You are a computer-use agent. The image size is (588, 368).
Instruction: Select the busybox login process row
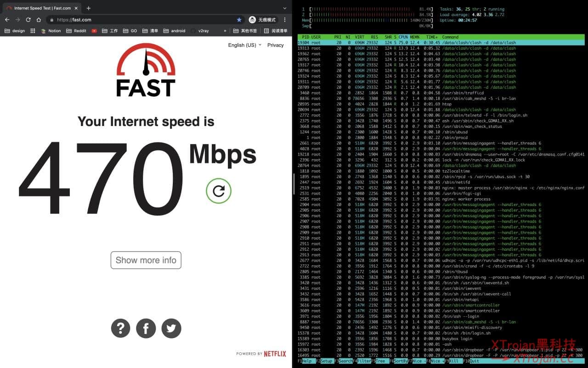[x=441, y=339]
